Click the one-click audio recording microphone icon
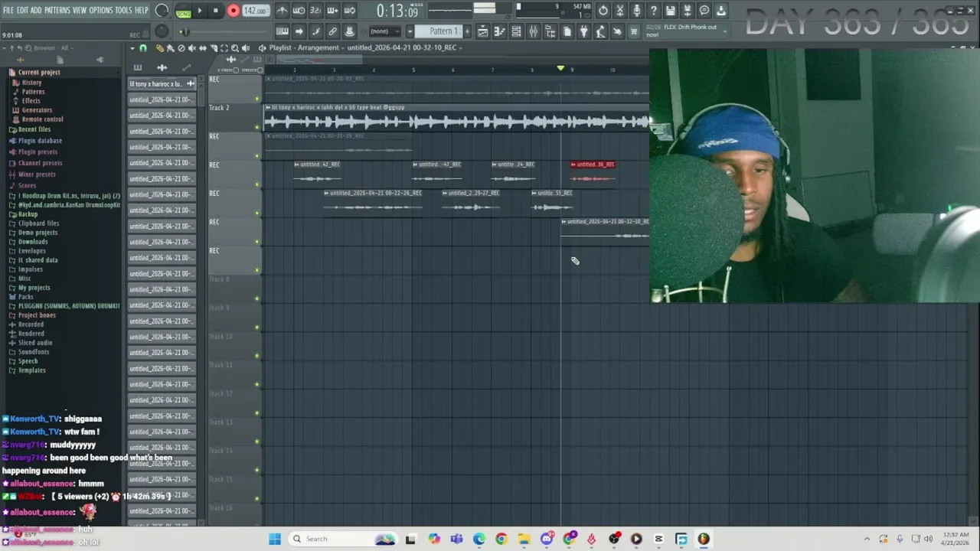Screen dimensions: 980x551 pos(637,11)
